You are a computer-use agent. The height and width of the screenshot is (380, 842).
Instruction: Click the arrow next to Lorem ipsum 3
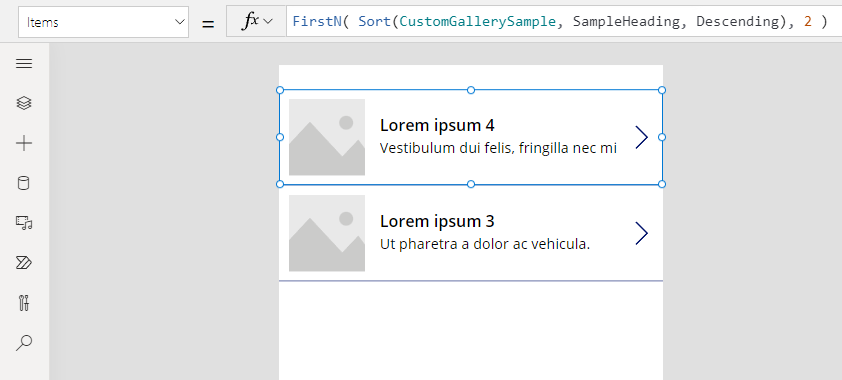click(642, 233)
